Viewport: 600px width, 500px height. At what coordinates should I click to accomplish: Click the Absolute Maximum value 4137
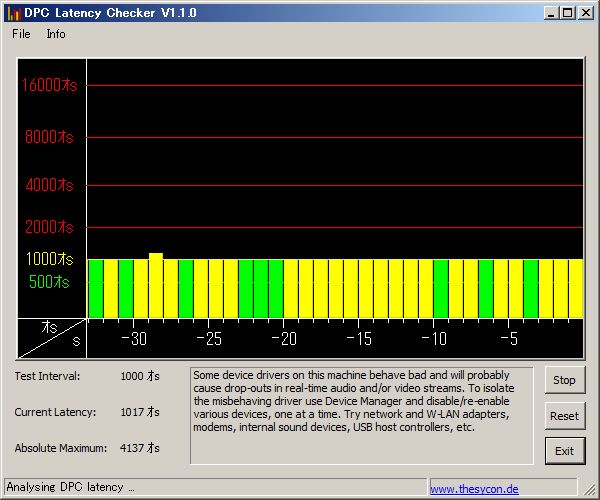click(x=140, y=448)
